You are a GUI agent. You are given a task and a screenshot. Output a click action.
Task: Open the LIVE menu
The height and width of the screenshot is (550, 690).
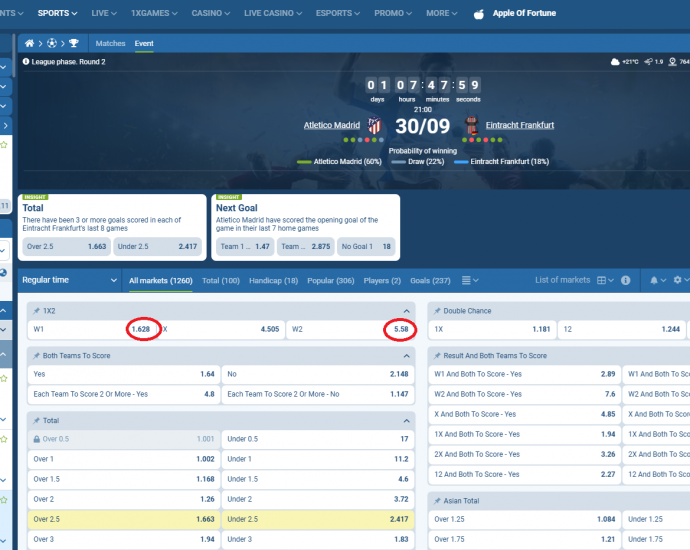[x=104, y=13]
